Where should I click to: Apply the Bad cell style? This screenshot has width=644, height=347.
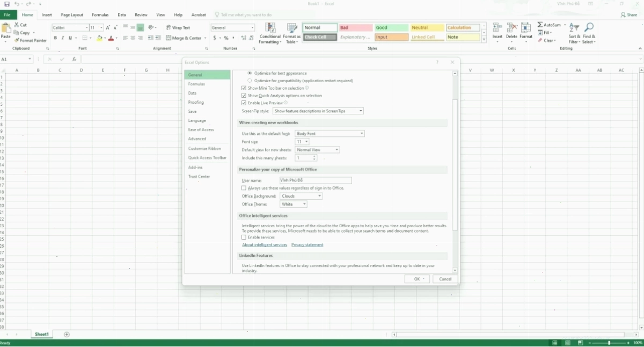click(356, 27)
